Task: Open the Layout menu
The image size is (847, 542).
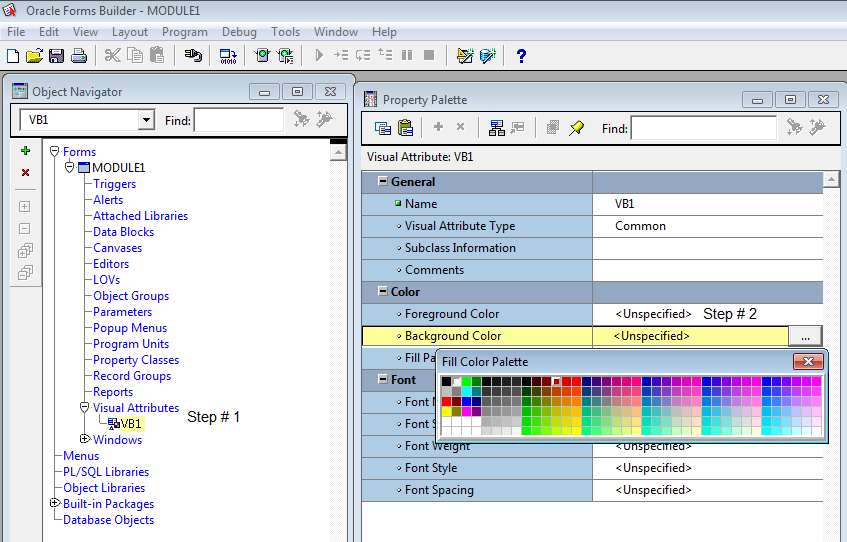Action: pos(130,32)
